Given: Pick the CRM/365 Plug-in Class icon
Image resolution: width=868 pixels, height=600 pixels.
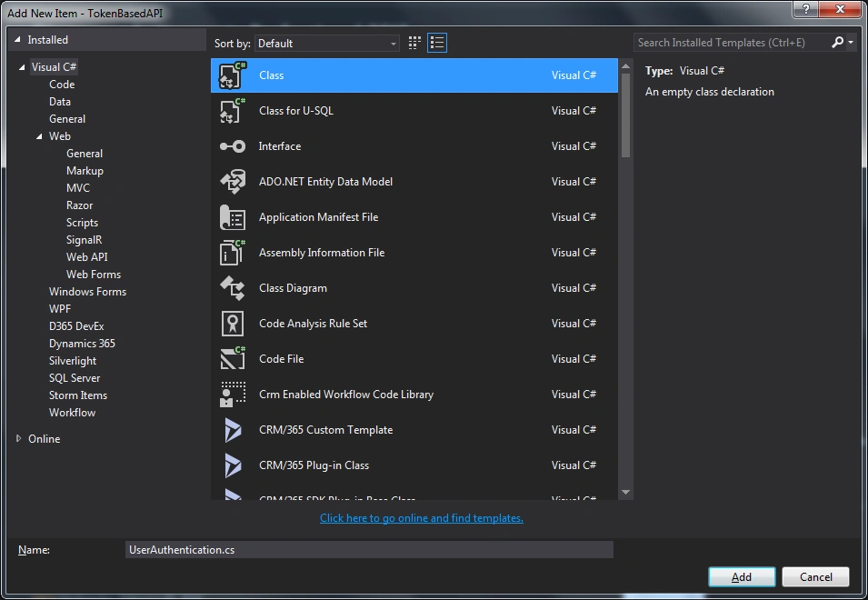Looking at the screenshot, I should coord(233,465).
